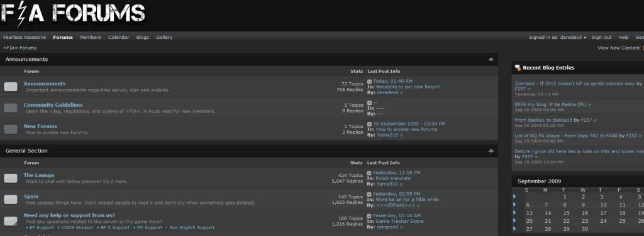The width and height of the screenshot is (644, 236).
Task: Click the Spam forum folder icon
Action: pyautogui.click(x=11, y=200)
